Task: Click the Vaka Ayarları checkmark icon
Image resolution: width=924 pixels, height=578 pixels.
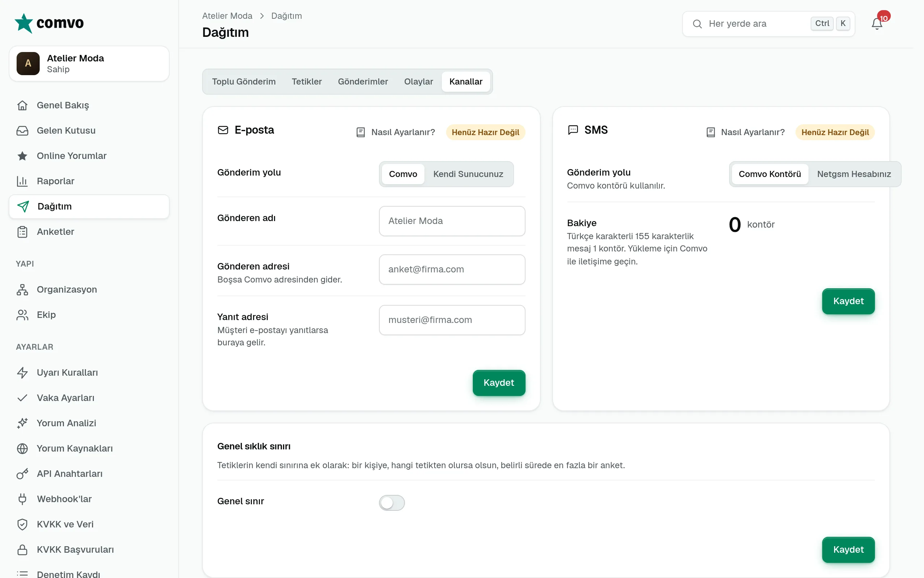Action: pos(22,398)
